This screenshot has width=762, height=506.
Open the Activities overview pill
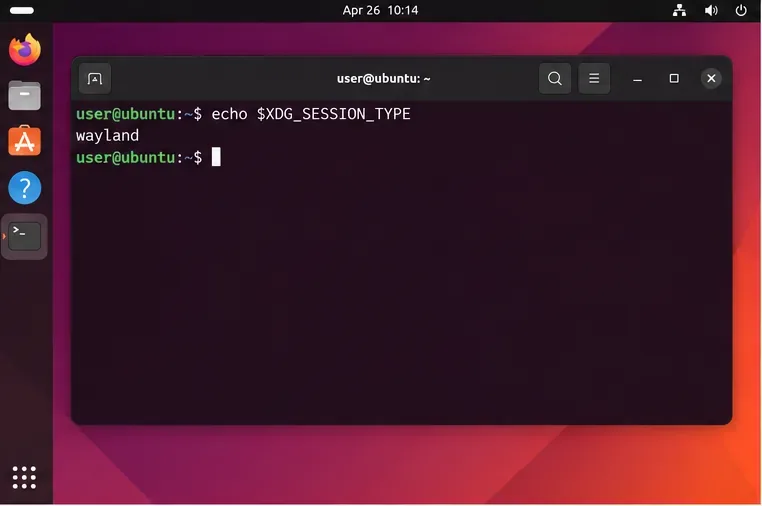coord(22,10)
